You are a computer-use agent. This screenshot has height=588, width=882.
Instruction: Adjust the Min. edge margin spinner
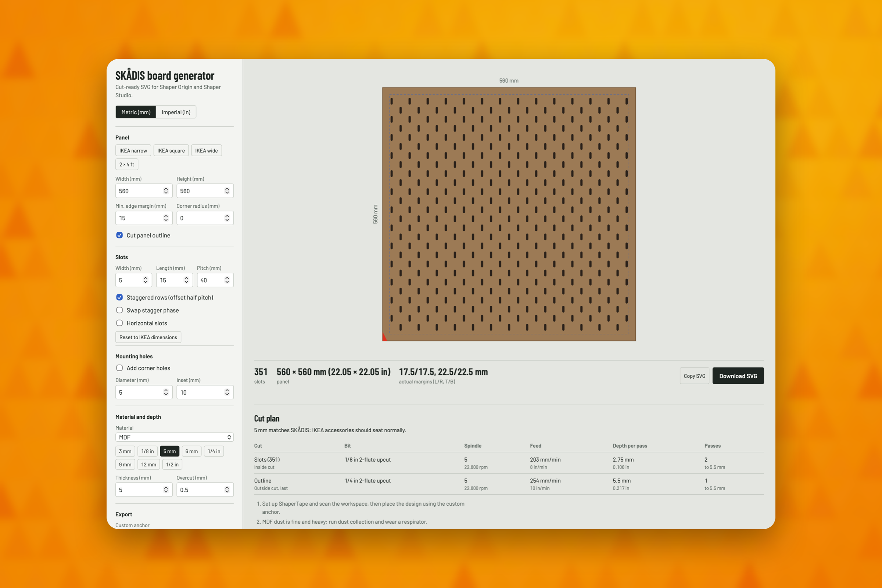coord(166,218)
